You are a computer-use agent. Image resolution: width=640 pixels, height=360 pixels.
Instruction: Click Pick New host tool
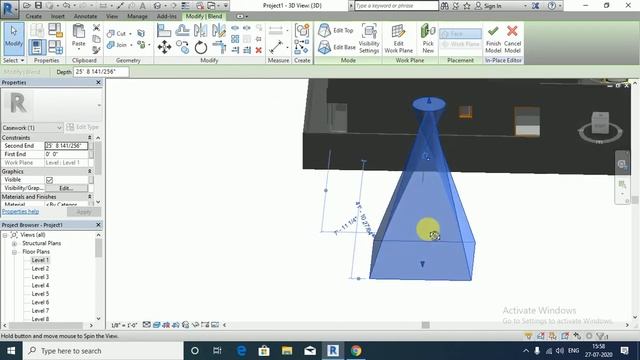coord(428,38)
